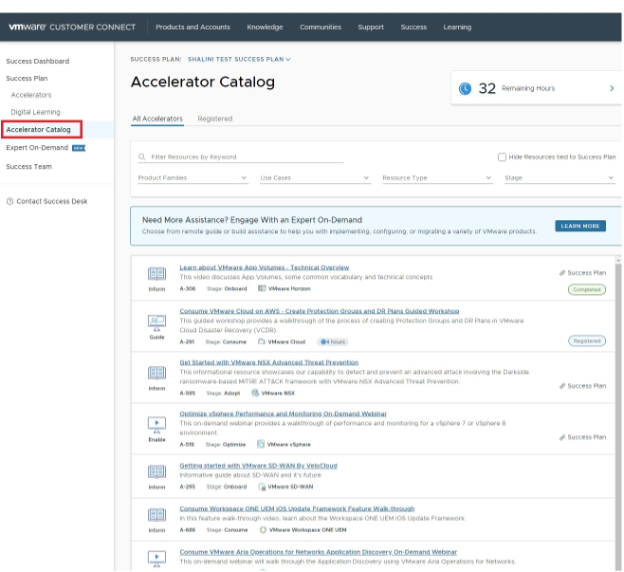Click the search magnifier icon in filter bar

(x=143, y=157)
